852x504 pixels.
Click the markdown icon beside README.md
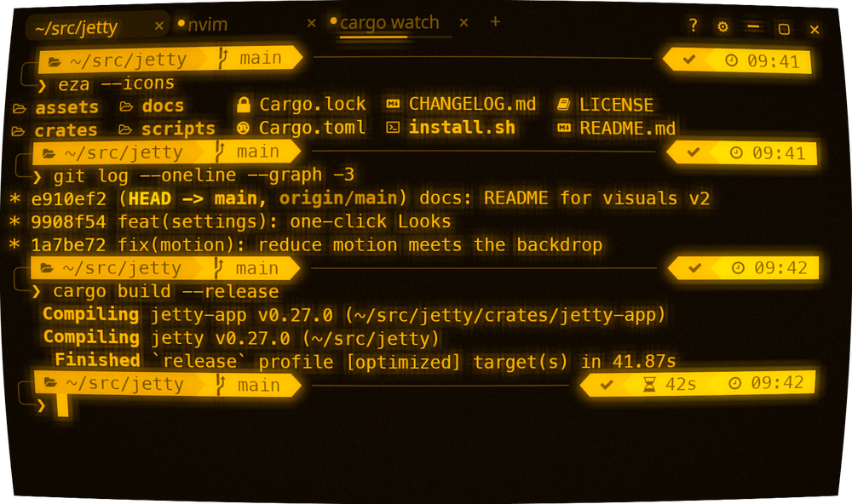point(564,129)
